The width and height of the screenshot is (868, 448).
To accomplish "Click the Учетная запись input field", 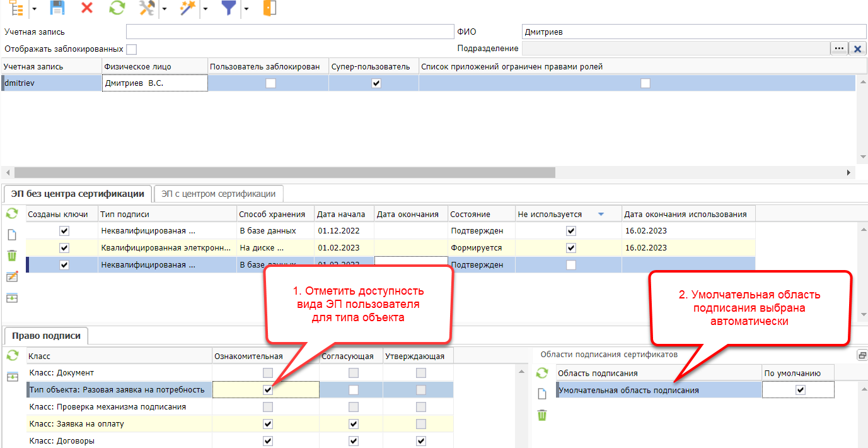I will [x=288, y=32].
